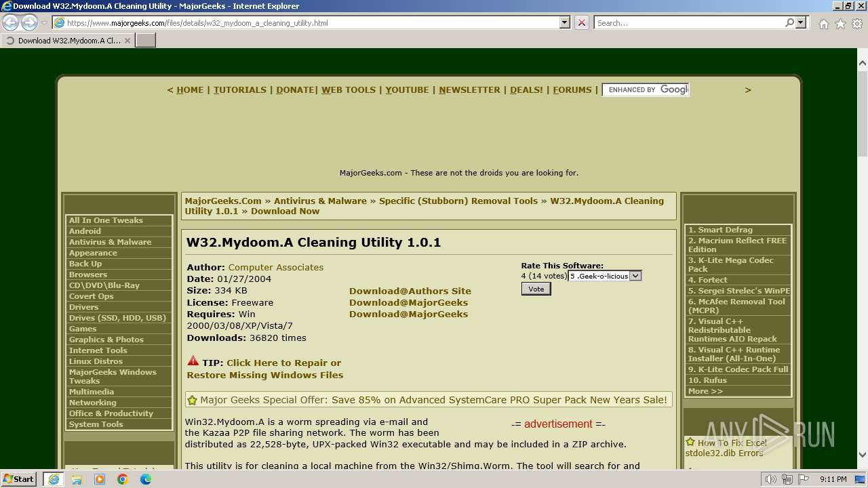Open the YOUTUBE menu link
868x488 pixels.
click(407, 89)
